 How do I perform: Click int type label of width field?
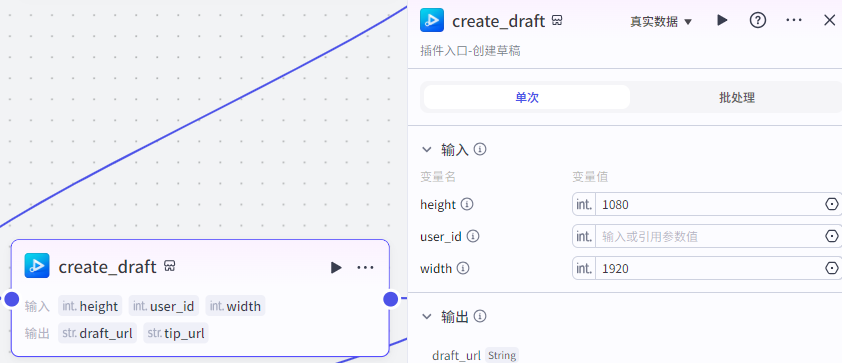pos(584,268)
